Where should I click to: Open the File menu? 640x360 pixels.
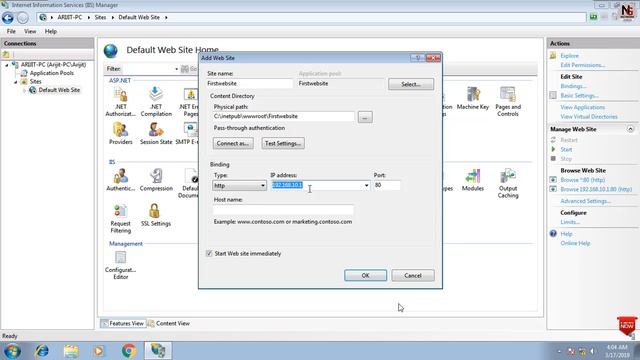click(x=11, y=31)
